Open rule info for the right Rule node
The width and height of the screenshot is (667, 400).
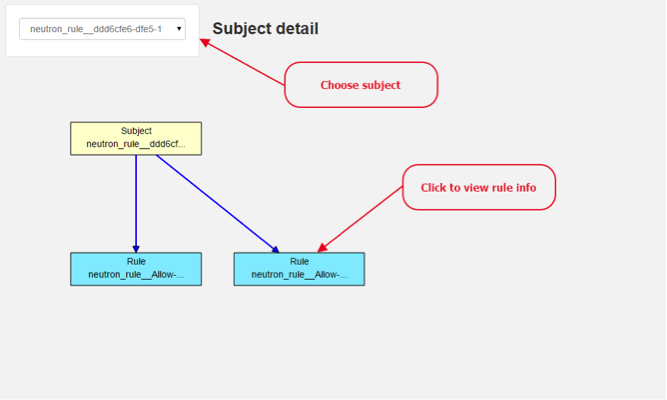click(x=299, y=269)
